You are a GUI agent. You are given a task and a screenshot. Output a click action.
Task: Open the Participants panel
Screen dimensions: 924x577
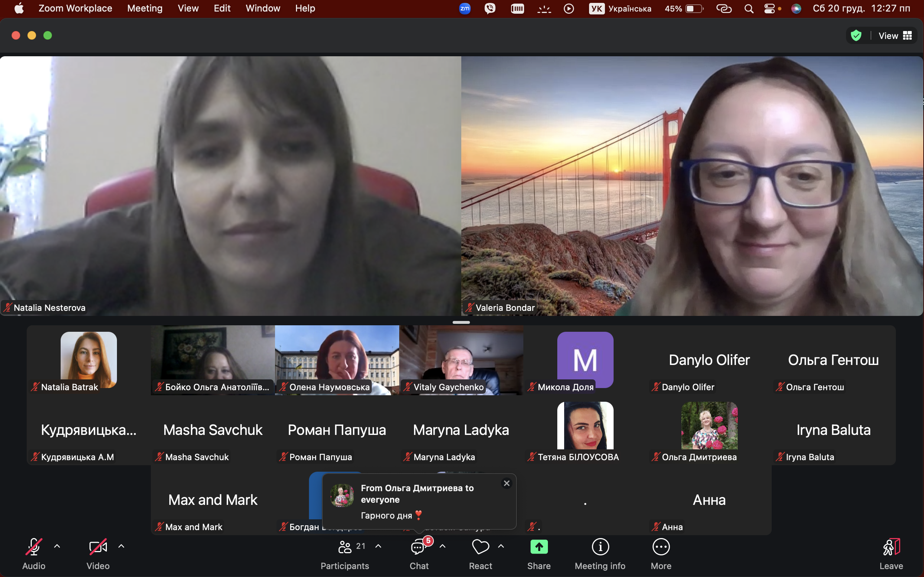[345, 547]
